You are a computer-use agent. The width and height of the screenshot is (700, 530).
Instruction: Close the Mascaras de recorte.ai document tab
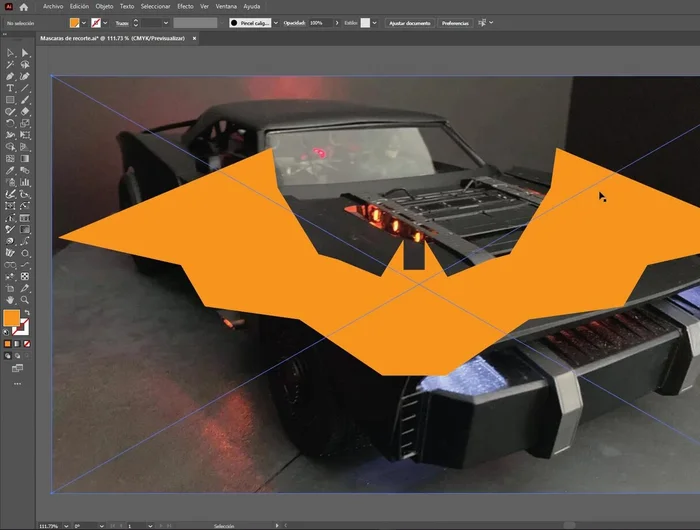(x=194, y=38)
